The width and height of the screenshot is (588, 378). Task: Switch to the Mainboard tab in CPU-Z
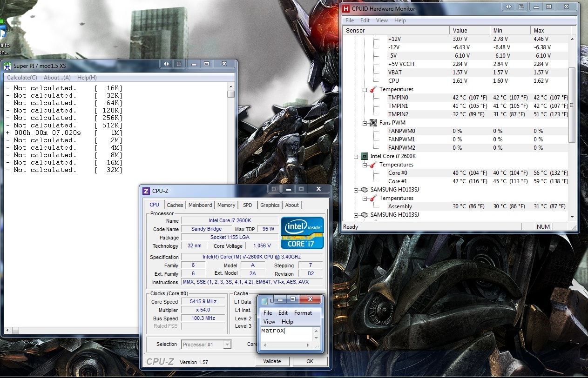click(x=200, y=205)
